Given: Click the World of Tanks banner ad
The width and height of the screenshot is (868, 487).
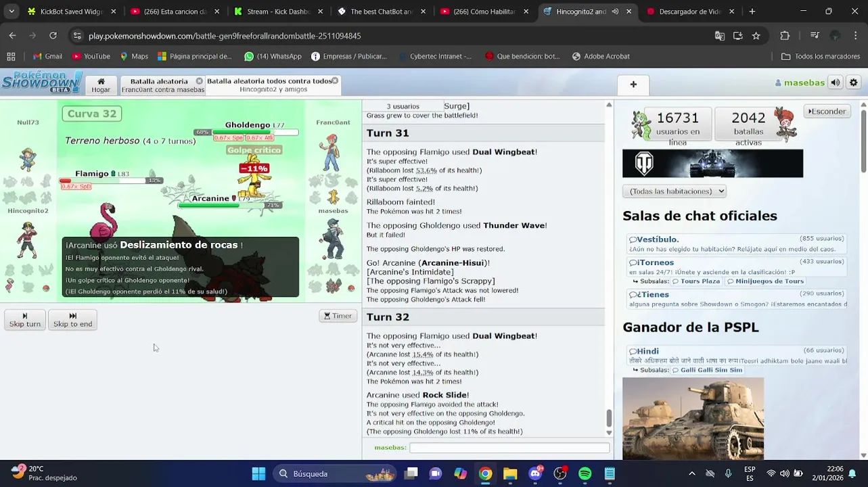Looking at the screenshot, I should (712, 164).
